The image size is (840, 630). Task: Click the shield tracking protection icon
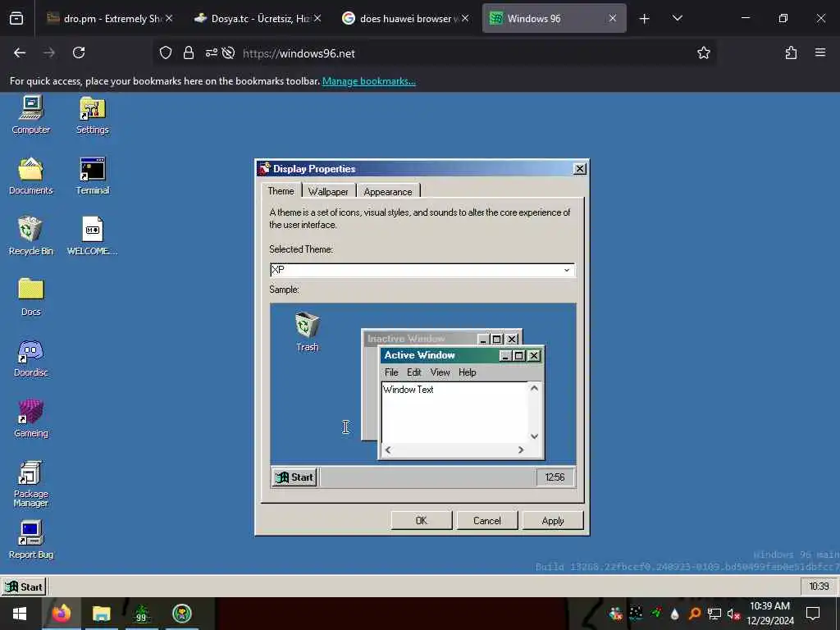(x=166, y=52)
